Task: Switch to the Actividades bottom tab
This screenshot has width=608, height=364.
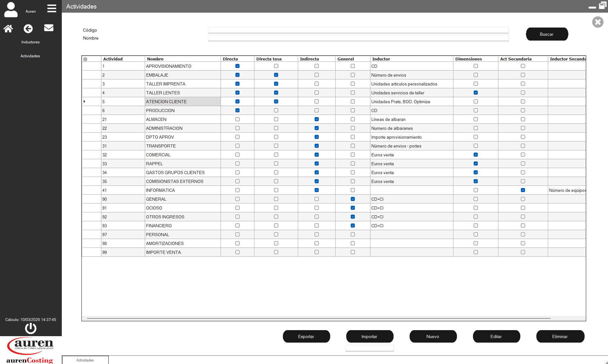Action: coord(85,360)
